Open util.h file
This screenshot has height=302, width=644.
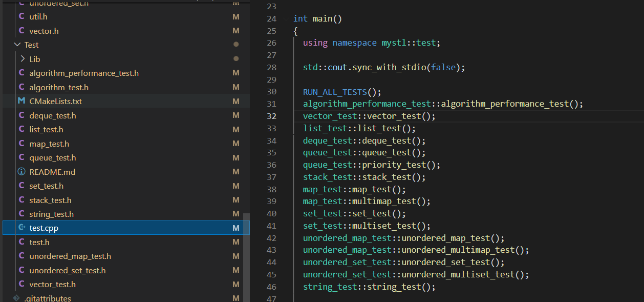coord(38,17)
